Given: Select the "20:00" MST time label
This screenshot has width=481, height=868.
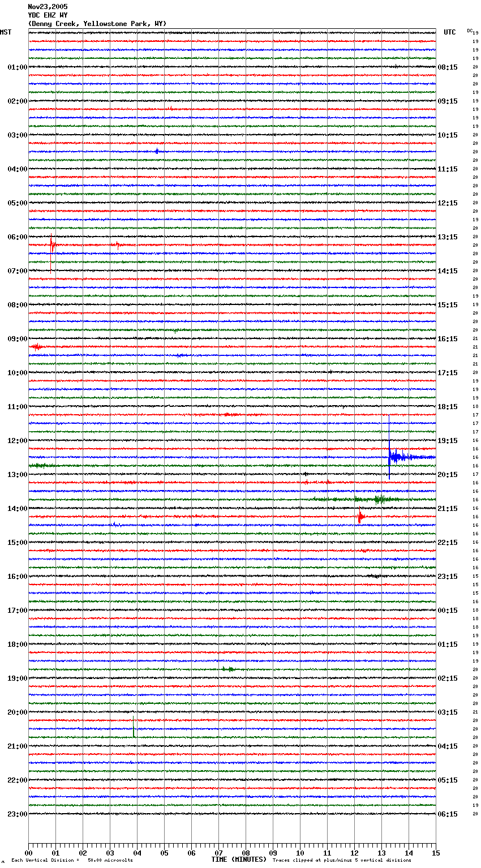Looking at the screenshot, I should (18, 712).
